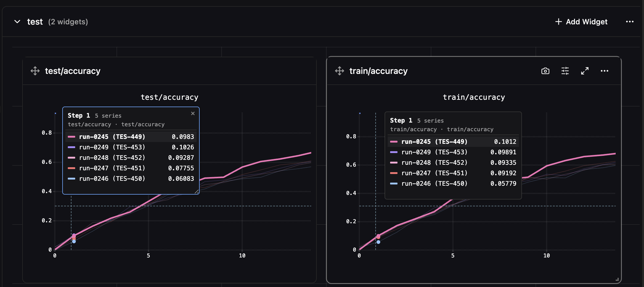Viewport: 644px width, 287px height.
Task: Click the pink color swatch next to run-0245
Action: point(71,137)
